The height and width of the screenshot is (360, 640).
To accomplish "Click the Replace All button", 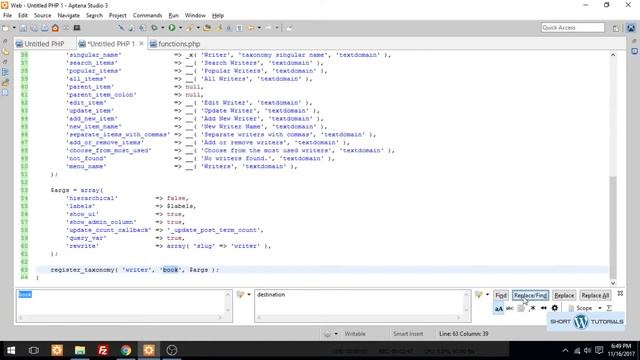I will click(595, 295).
